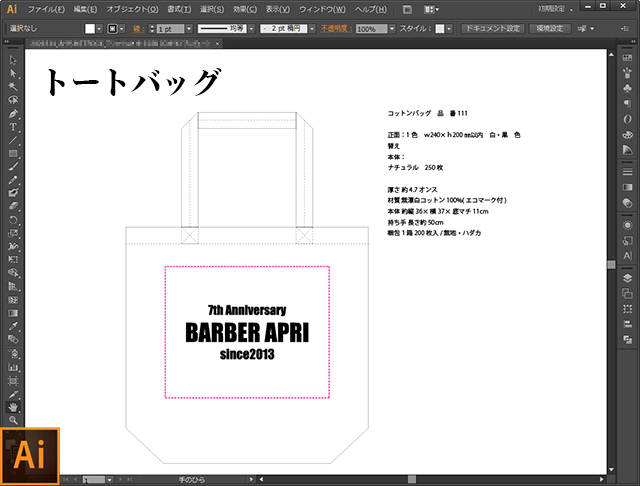Open the Brushes panel icon
This screenshot has width=640, height=486.
pos(627,73)
